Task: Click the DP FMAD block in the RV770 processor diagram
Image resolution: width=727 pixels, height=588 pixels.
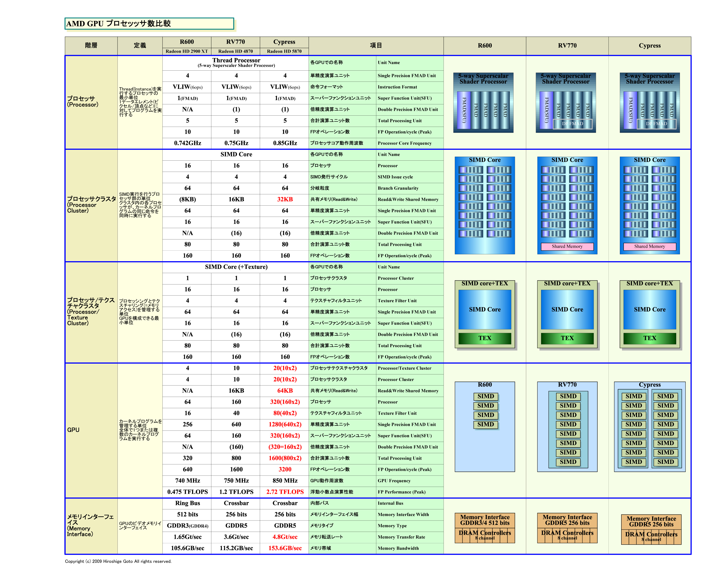Action: pyautogui.click(x=572, y=124)
